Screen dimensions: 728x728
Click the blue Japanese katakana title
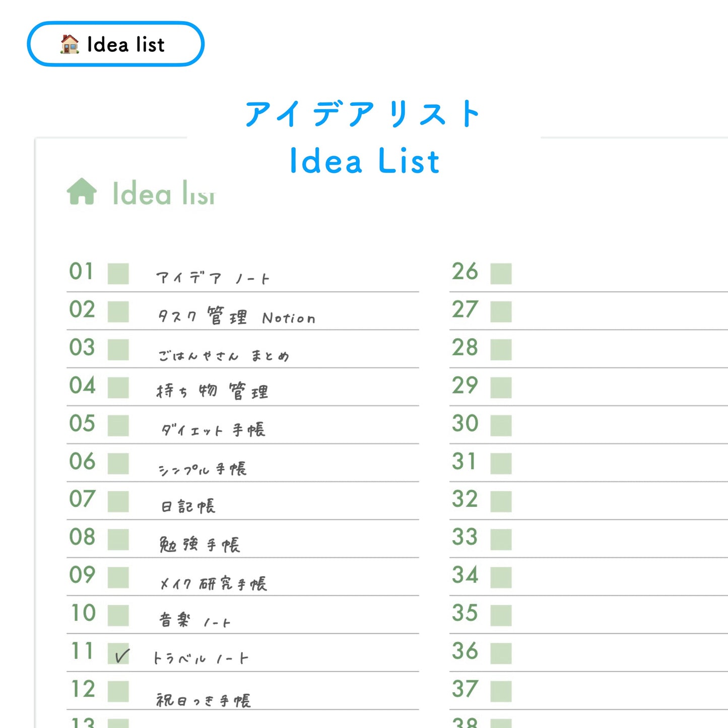(x=363, y=114)
